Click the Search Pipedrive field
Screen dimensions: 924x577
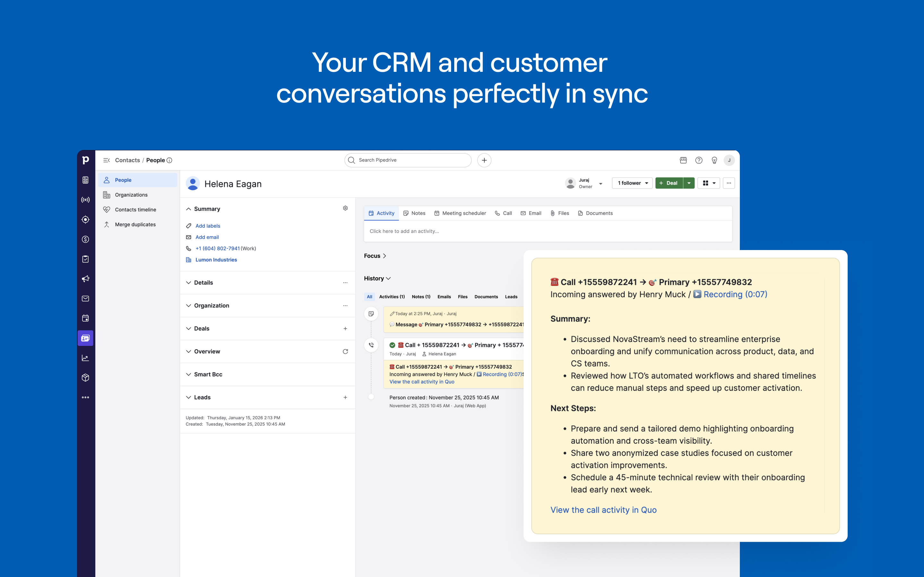[x=408, y=160]
